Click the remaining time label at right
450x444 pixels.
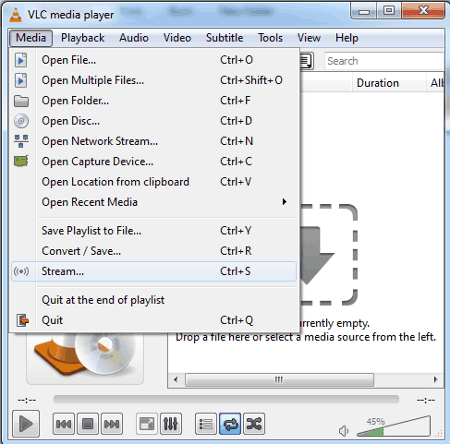426,400
